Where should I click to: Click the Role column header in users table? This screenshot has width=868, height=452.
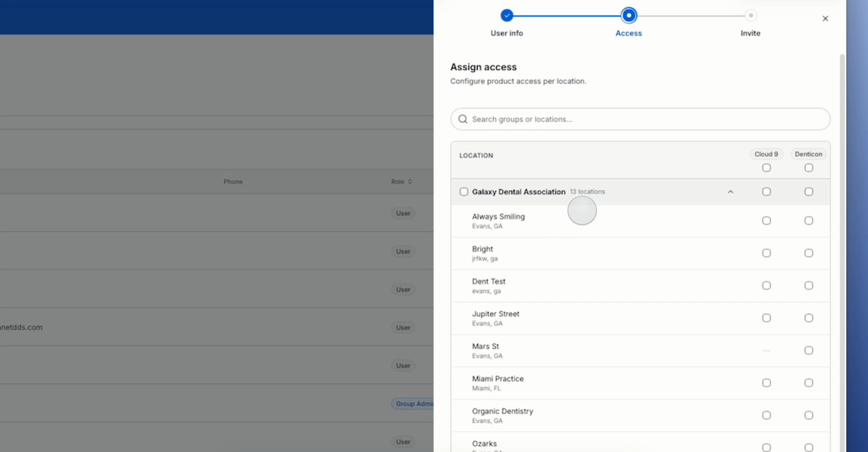coord(397,182)
